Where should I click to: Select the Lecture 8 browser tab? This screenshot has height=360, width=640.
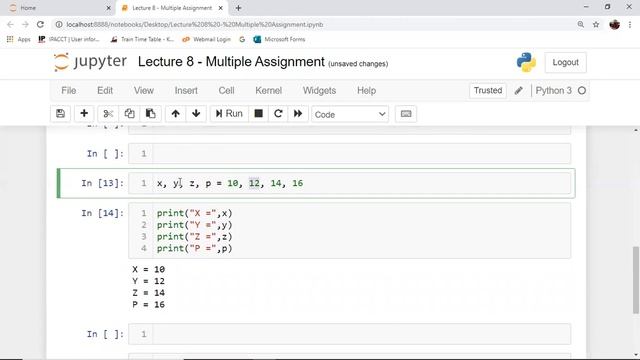point(171,8)
